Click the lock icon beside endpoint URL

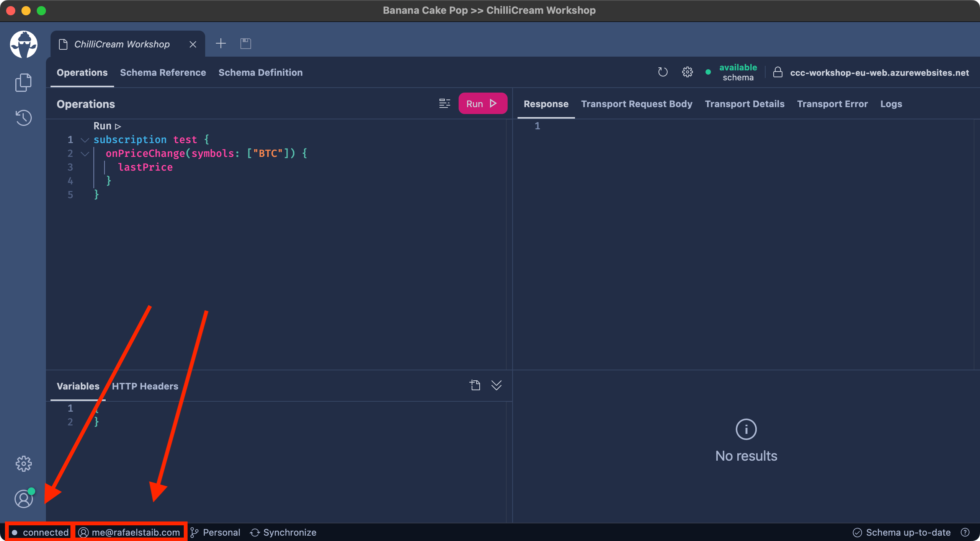(777, 72)
